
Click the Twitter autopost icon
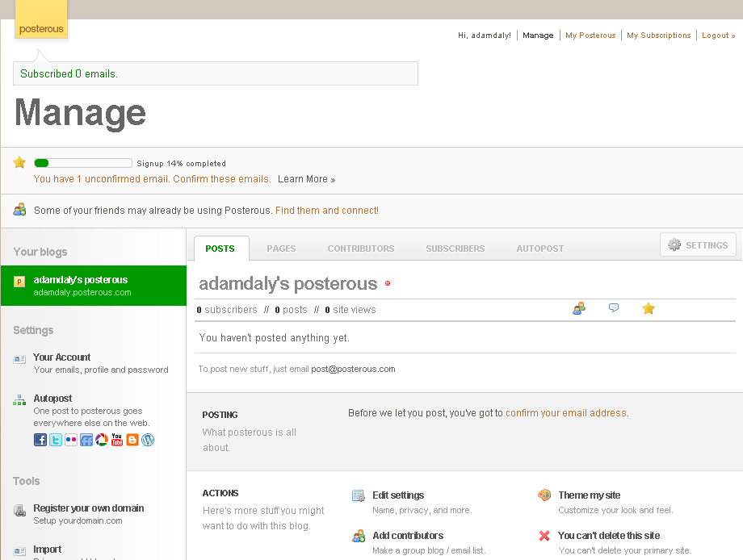[56, 440]
